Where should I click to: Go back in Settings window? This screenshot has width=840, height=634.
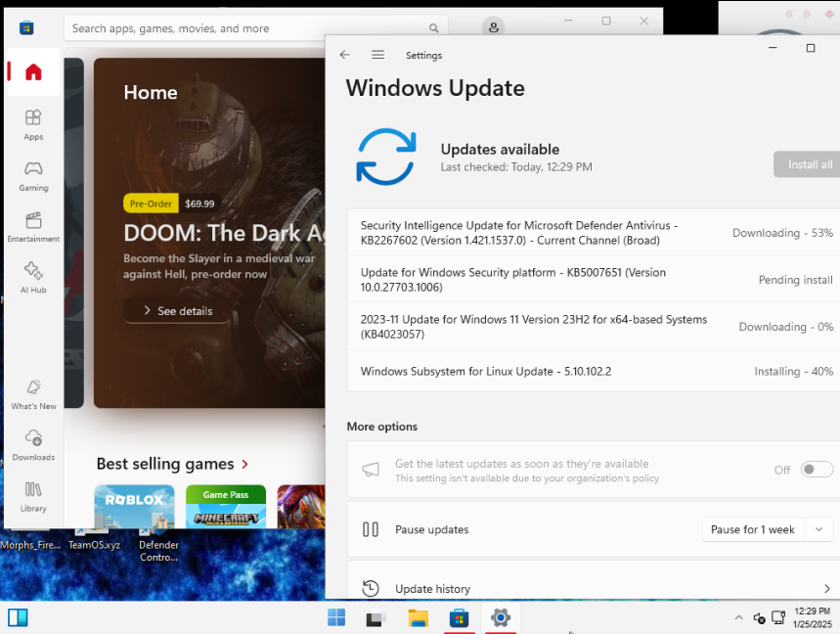pos(344,55)
